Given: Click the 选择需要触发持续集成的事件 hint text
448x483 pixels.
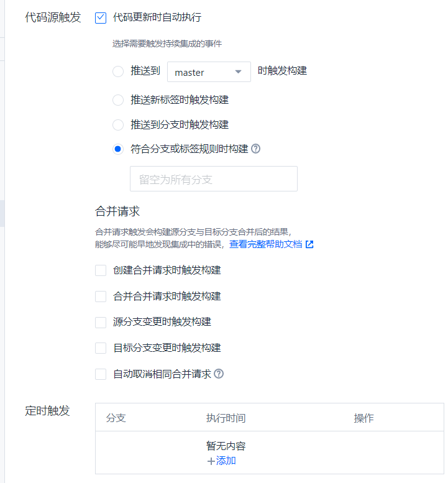Looking at the screenshot, I should coord(167,44).
